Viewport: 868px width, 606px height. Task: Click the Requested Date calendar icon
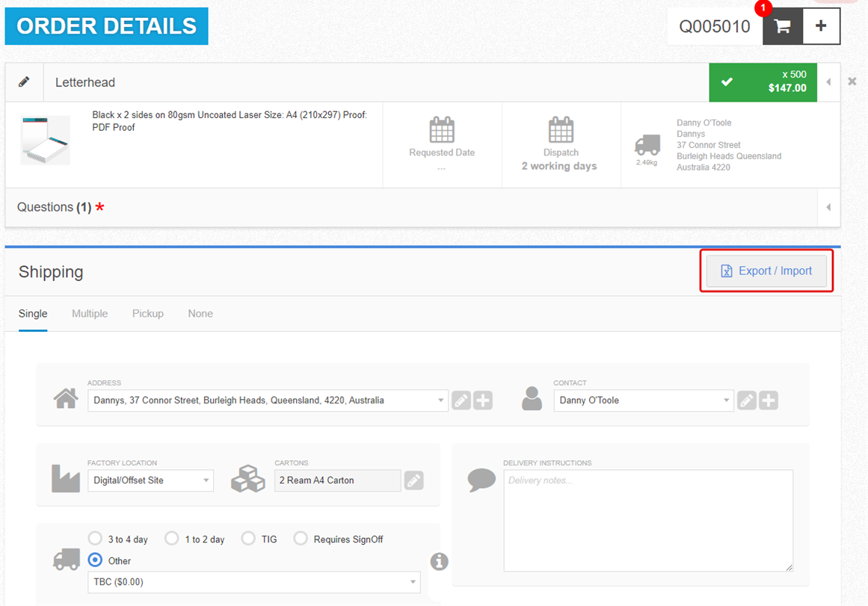(442, 129)
